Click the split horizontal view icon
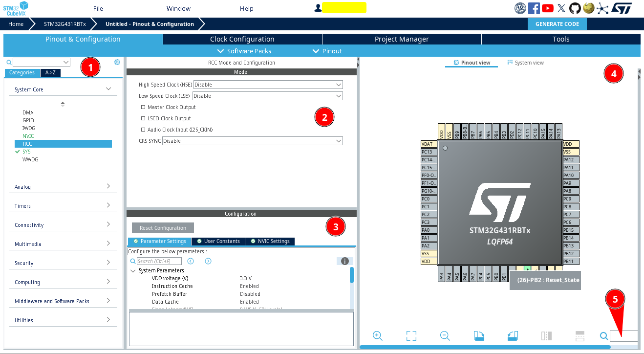This screenshot has width=644, height=354. point(580,336)
